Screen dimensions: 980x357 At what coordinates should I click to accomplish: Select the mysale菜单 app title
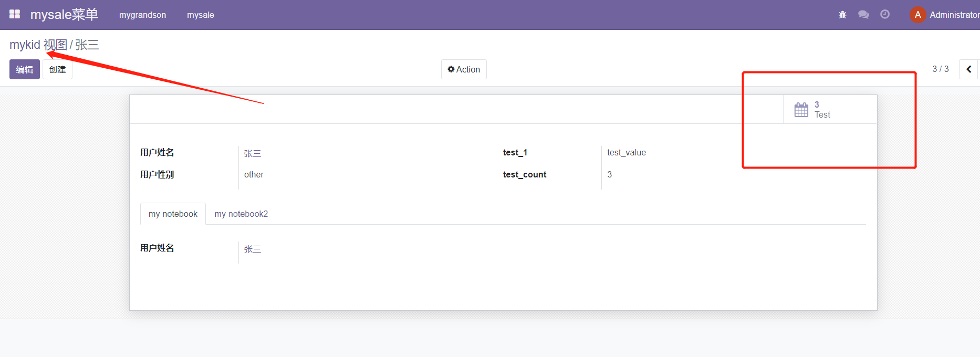click(x=65, y=14)
